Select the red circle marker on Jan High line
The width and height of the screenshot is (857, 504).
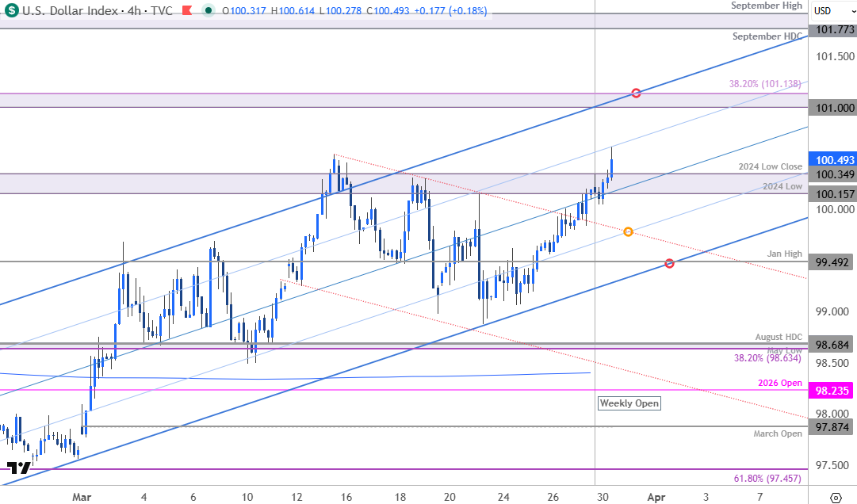[x=670, y=263]
